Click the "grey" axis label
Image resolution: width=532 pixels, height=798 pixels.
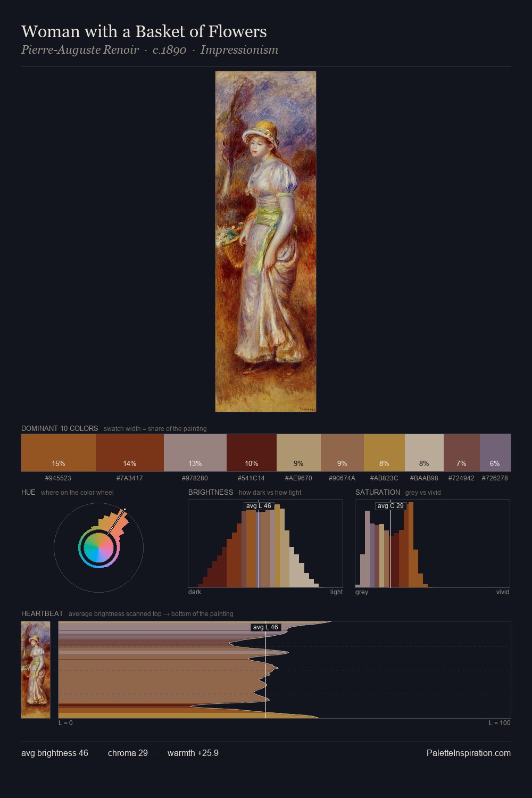[362, 592]
